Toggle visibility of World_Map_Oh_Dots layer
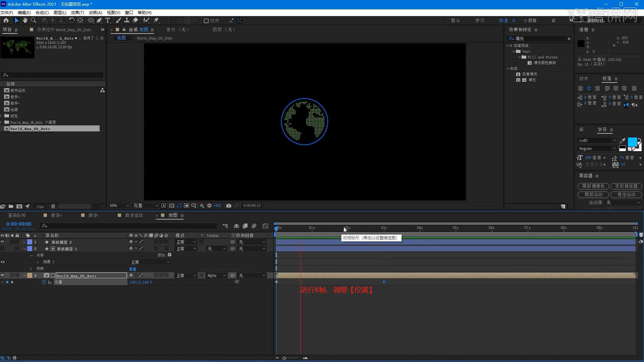 pos(2,275)
